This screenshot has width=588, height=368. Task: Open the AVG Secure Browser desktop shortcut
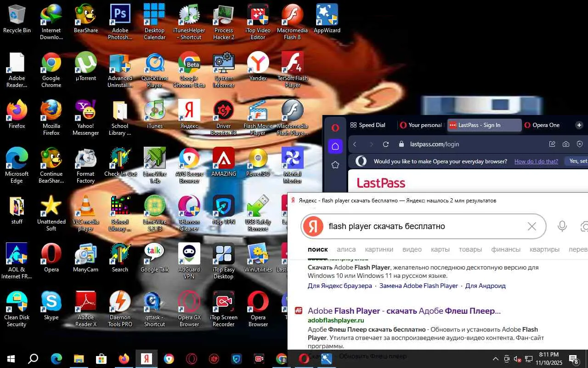click(x=189, y=166)
